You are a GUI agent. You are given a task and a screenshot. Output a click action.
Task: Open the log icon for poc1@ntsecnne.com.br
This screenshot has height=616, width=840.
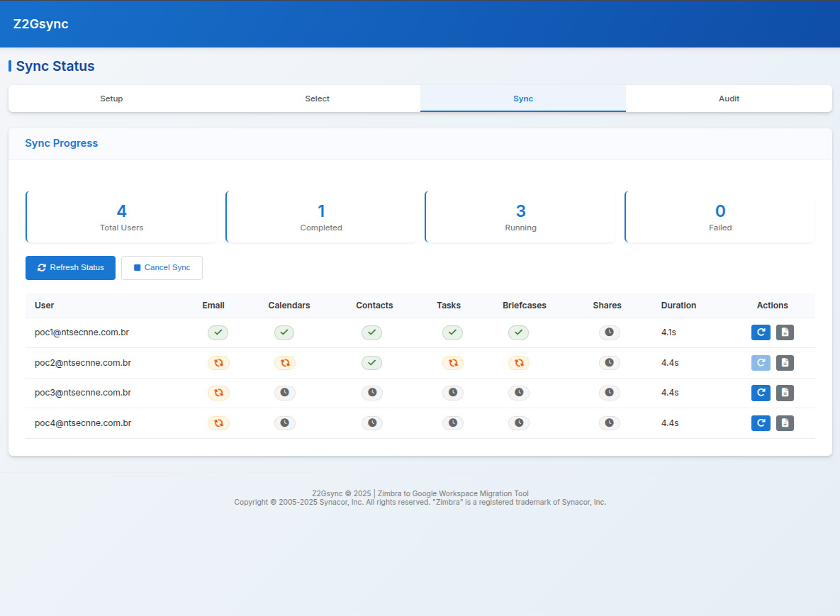785,332
